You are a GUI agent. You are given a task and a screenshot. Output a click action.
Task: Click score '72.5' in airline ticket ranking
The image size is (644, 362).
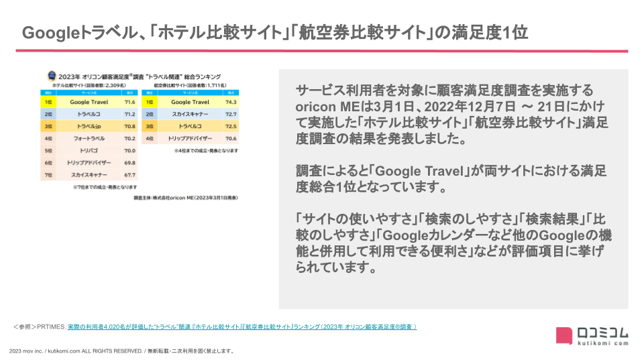point(231,127)
